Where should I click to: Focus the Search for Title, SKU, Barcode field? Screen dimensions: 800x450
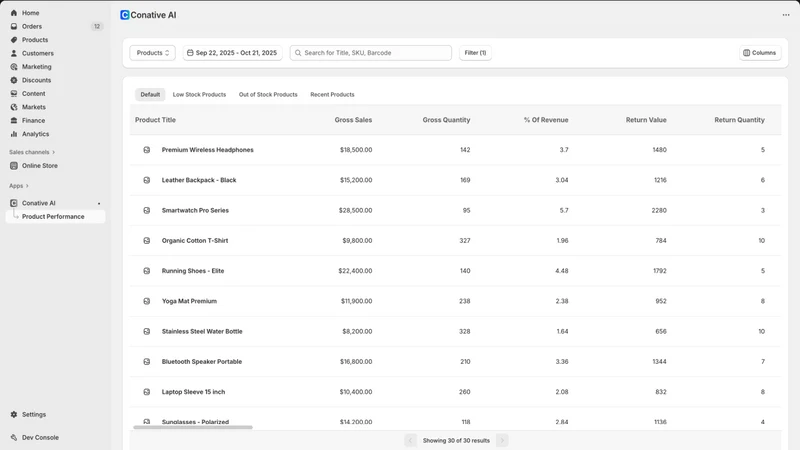tap(370, 53)
